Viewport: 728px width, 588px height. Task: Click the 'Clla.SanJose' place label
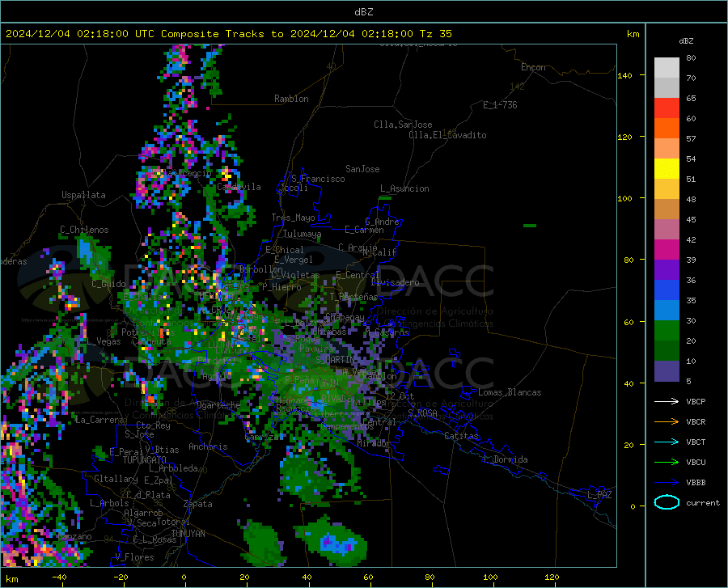tap(403, 125)
